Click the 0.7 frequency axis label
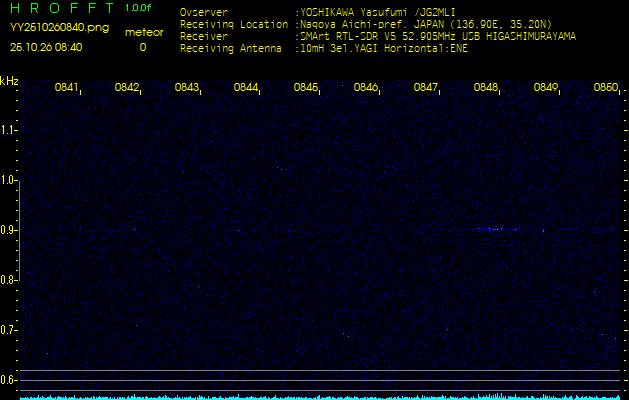629x400 pixels. 7,330
